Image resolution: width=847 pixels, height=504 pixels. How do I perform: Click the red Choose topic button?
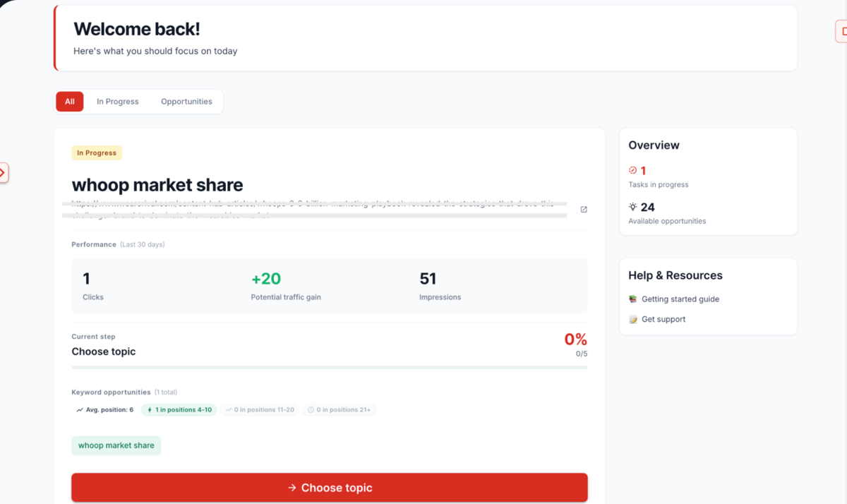click(x=330, y=488)
